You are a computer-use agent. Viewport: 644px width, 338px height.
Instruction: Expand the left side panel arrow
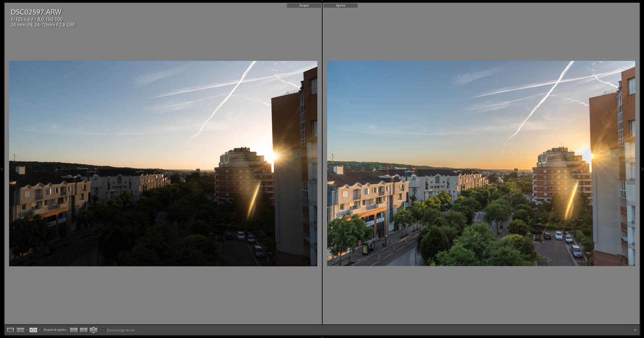(2, 169)
